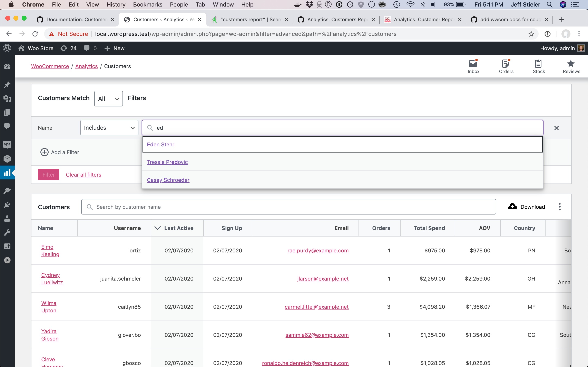Remove the Name filter with the X
This screenshot has width=588, height=367.
[x=556, y=128]
